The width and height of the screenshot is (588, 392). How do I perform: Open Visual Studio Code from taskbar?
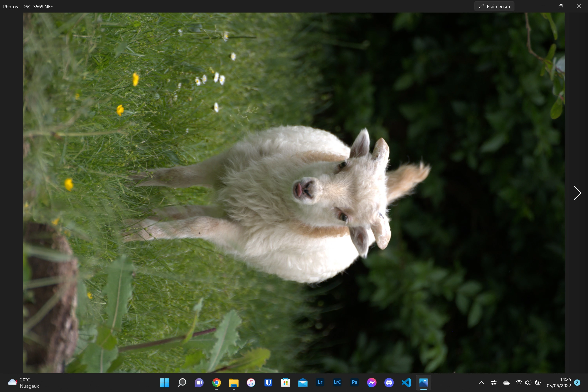click(x=406, y=383)
